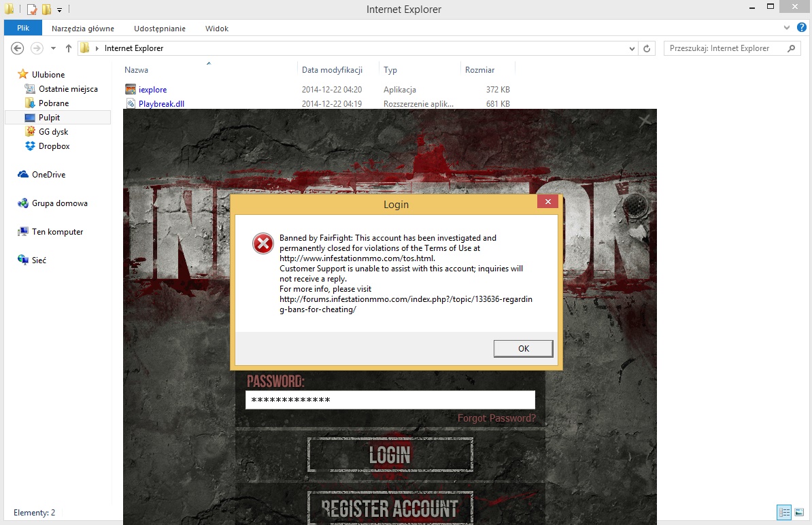Viewport: 812px width, 525px height.
Task: Select the iexplore file name
Action: pyautogui.click(x=153, y=90)
